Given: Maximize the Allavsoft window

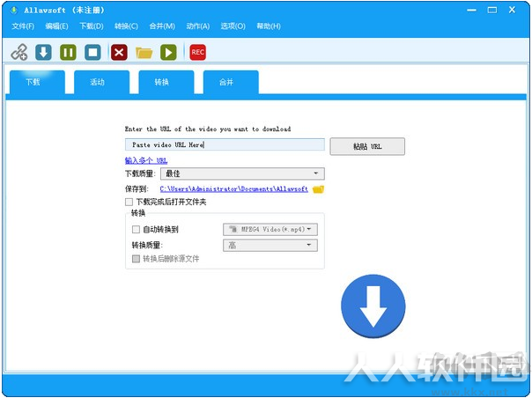Looking at the screenshot, I should pyautogui.click(x=492, y=11).
